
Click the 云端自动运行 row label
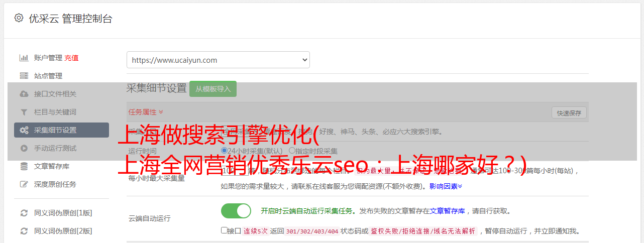click(149, 218)
